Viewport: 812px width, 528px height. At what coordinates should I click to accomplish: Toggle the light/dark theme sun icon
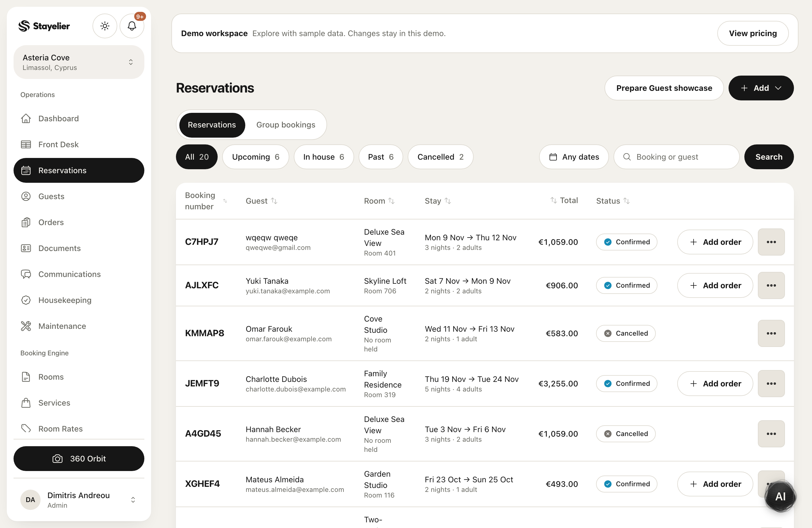click(x=105, y=26)
